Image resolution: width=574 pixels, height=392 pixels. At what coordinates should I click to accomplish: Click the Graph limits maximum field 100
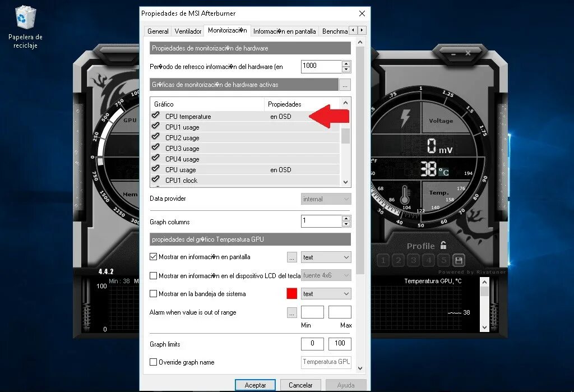pos(340,344)
